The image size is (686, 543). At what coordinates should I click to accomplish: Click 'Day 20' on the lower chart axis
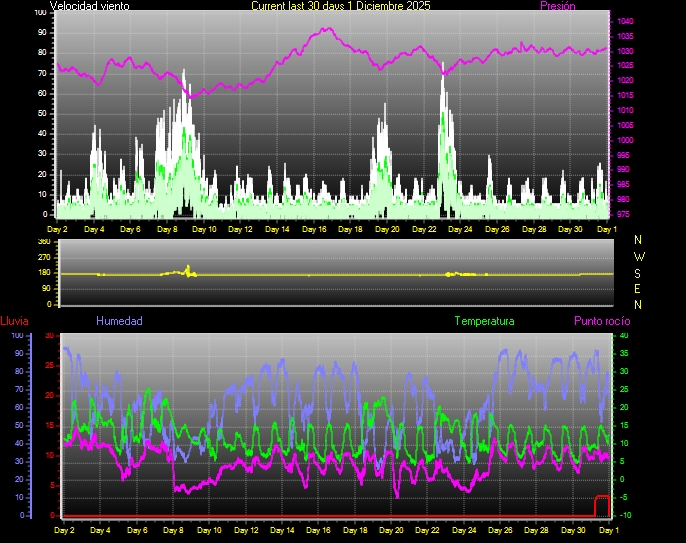(392, 529)
